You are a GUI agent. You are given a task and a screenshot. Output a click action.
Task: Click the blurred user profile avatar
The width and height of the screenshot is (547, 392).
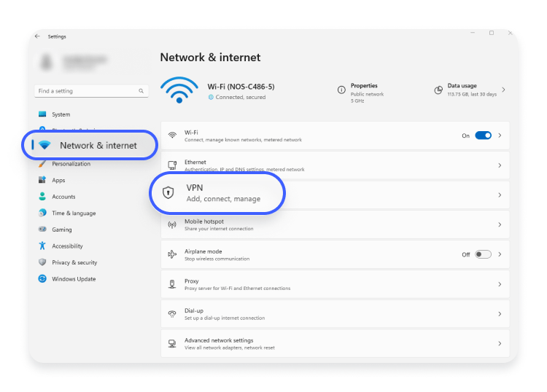(46, 62)
